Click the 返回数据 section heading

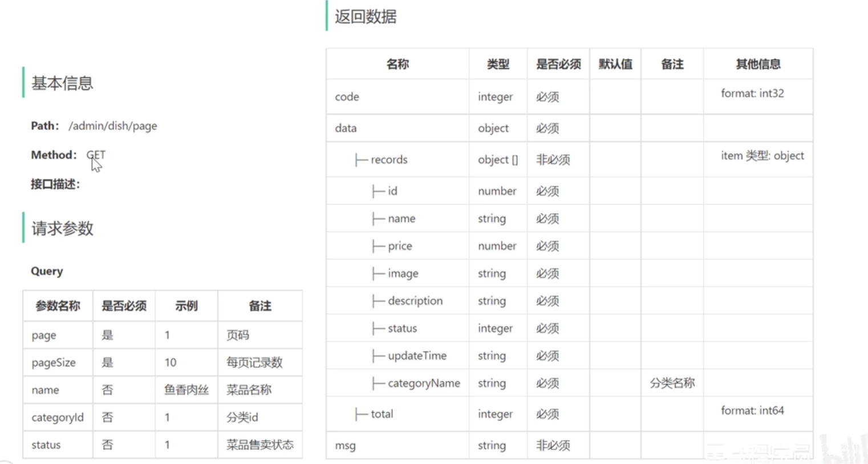click(365, 17)
